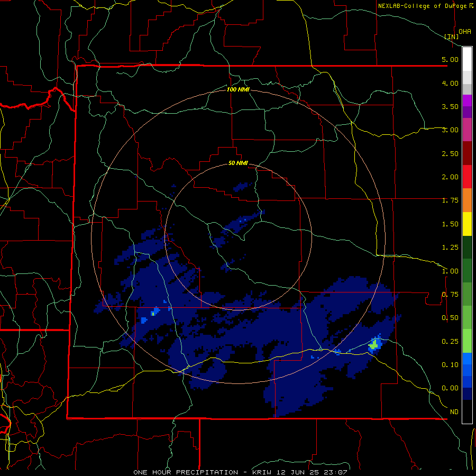Viewport: 476px width, 476px height.
Task: Click the 0.75 legend value
Action: pos(450,295)
